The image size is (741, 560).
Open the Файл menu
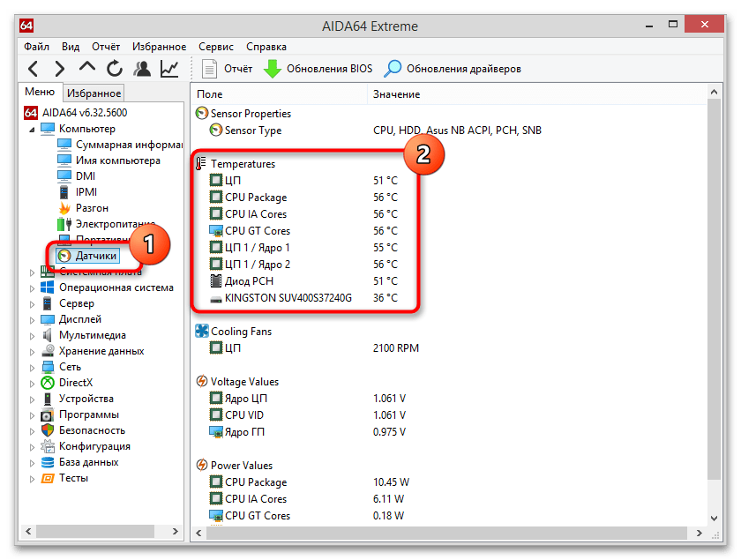click(36, 47)
